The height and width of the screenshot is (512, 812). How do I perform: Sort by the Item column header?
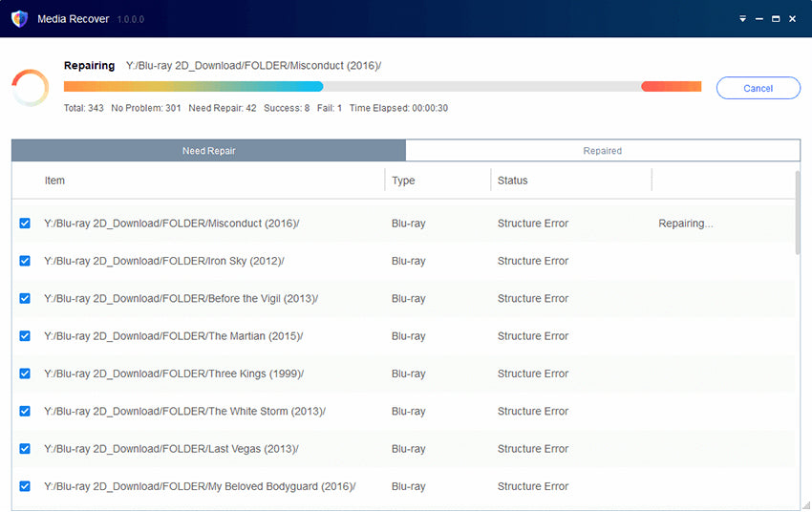tap(54, 181)
